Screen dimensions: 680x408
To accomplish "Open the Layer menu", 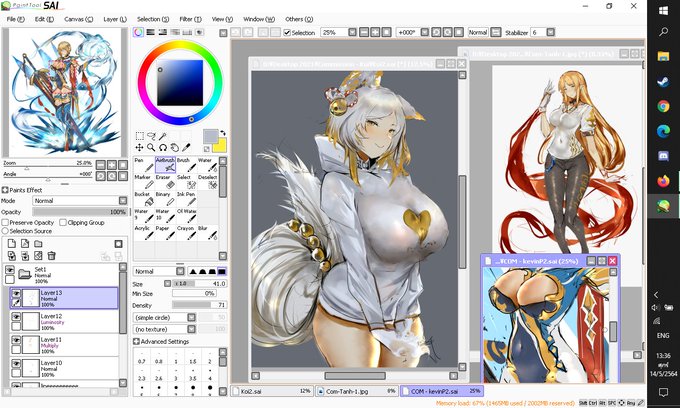I will coord(115,19).
